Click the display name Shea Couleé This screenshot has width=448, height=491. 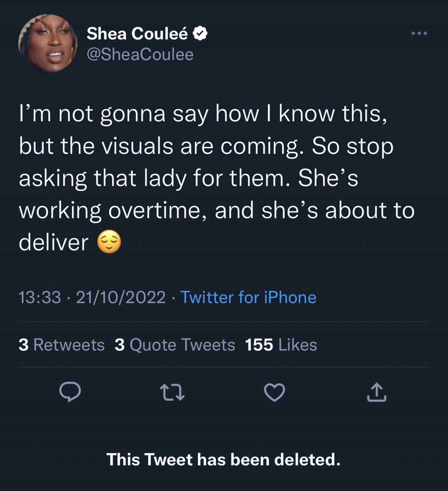137,33
